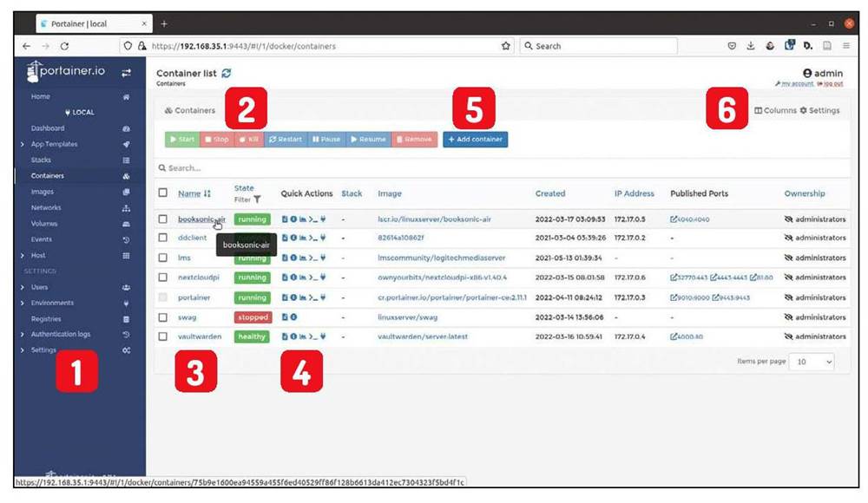Reload the browser page

click(64, 46)
